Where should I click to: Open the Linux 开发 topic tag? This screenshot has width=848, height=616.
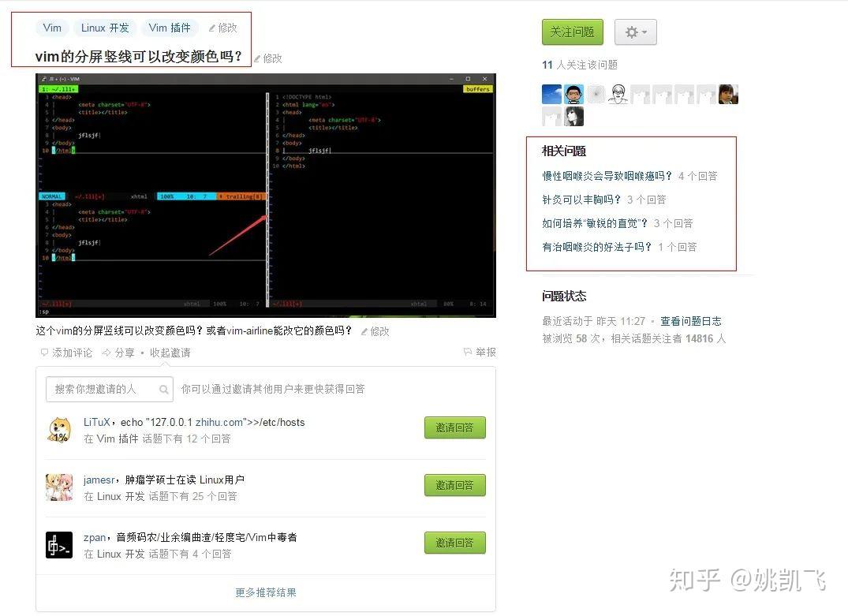[104, 28]
